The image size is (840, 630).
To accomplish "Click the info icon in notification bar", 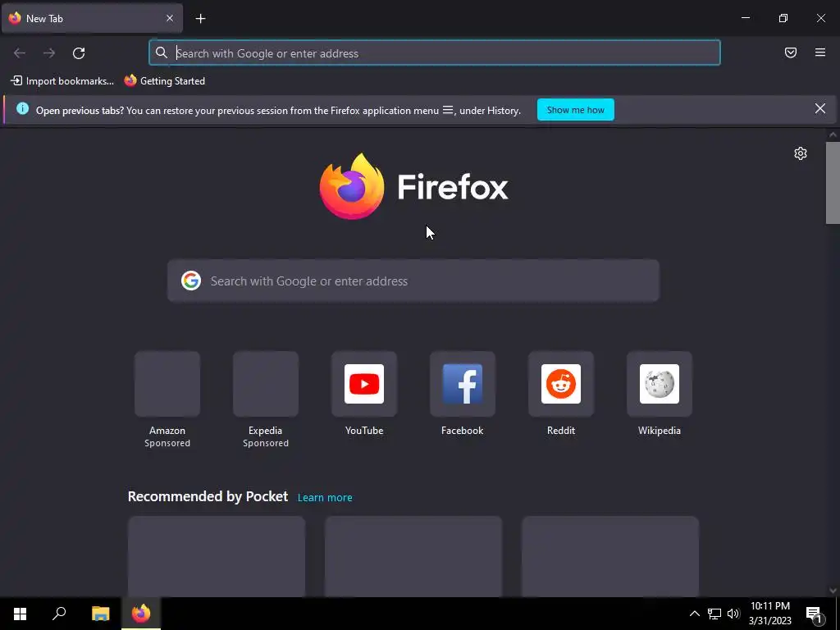I will [22, 109].
